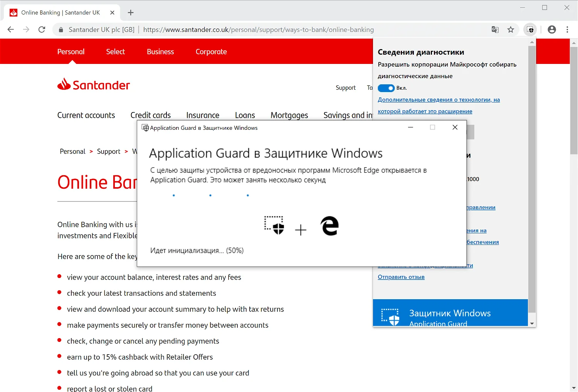Open the Insurance menu
This screenshot has height=392, width=578.
click(203, 115)
